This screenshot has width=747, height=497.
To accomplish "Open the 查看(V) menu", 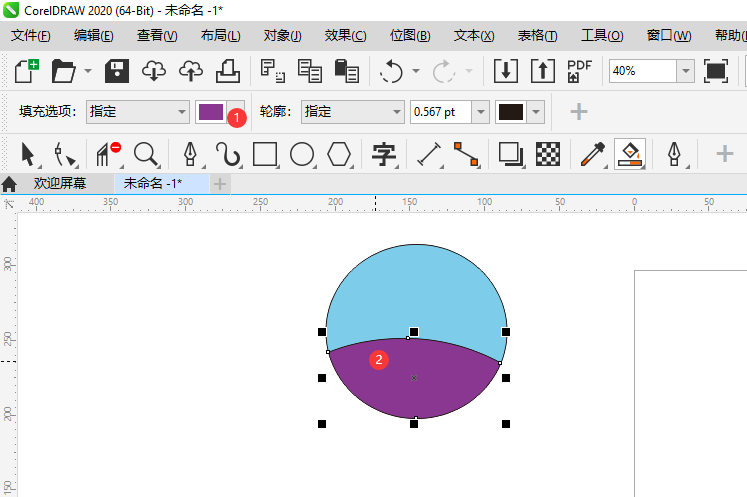I will click(x=157, y=36).
